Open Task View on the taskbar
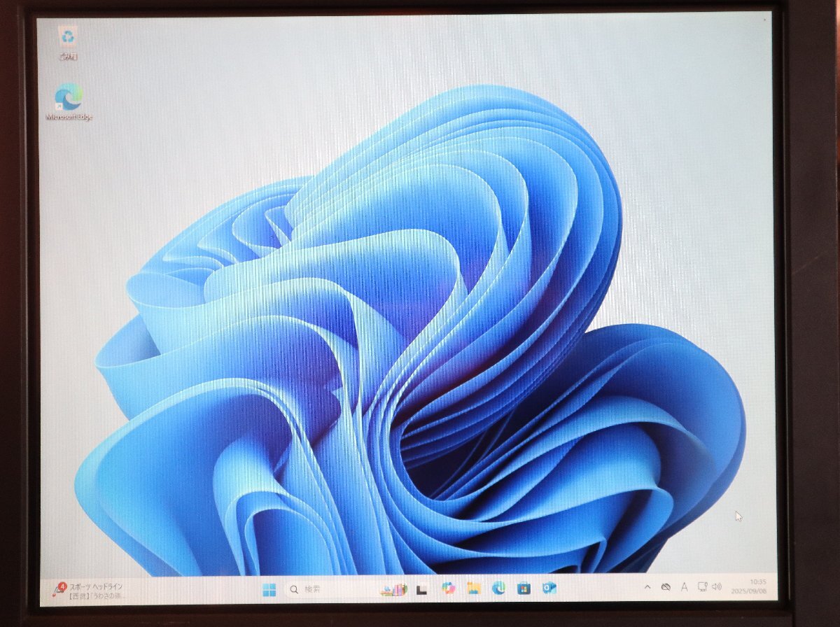Image resolution: width=840 pixels, height=627 pixels. [422, 590]
